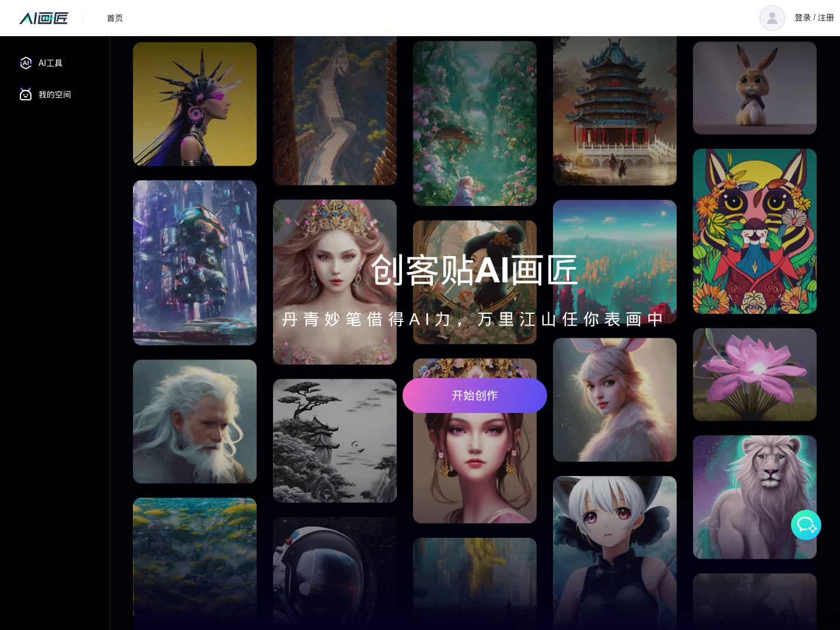Click the 创客贴AI画匠 headline text
The width and height of the screenshot is (840, 630).
pos(474,270)
